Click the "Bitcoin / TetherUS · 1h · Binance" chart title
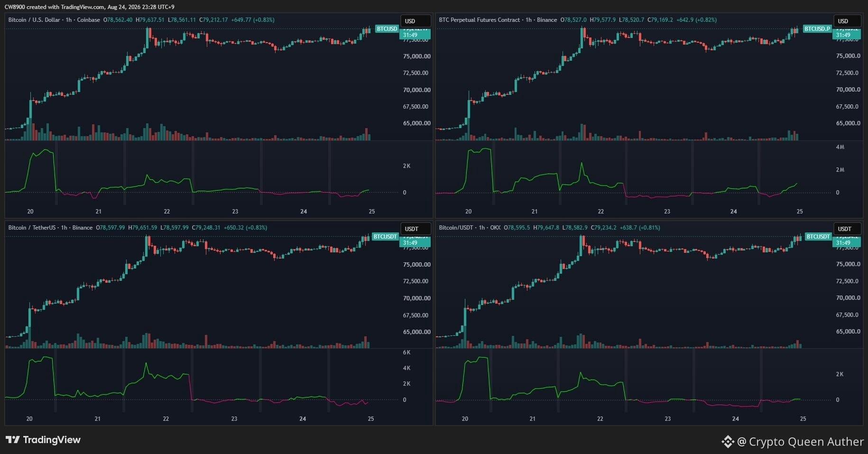Image resolution: width=868 pixels, height=454 pixels. (x=50, y=228)
